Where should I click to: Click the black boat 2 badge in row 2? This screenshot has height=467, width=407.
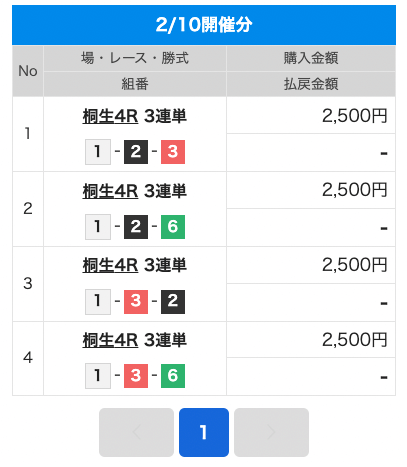136,227
